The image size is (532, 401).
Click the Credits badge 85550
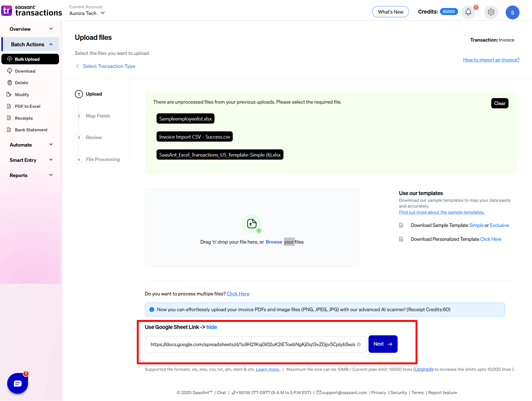pos(449,12)
